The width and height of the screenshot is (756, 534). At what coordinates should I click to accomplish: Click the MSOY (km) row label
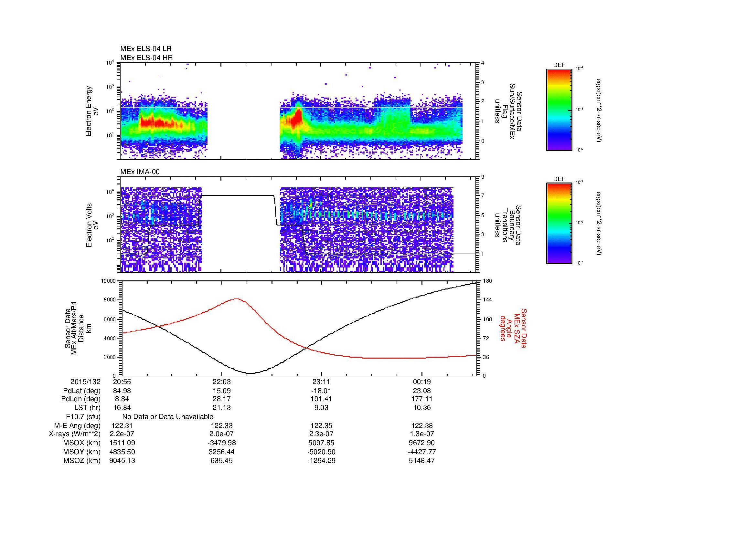point(82,452)
